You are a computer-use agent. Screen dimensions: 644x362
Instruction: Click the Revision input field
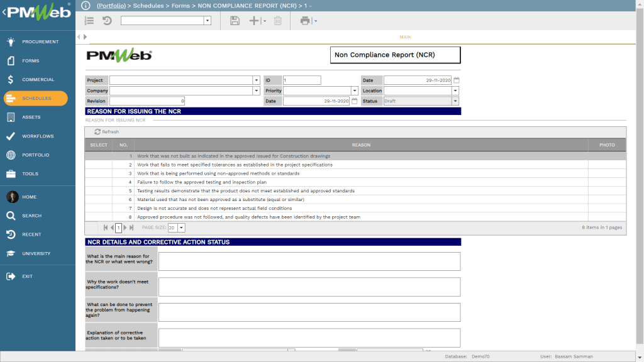coord(147,101)
